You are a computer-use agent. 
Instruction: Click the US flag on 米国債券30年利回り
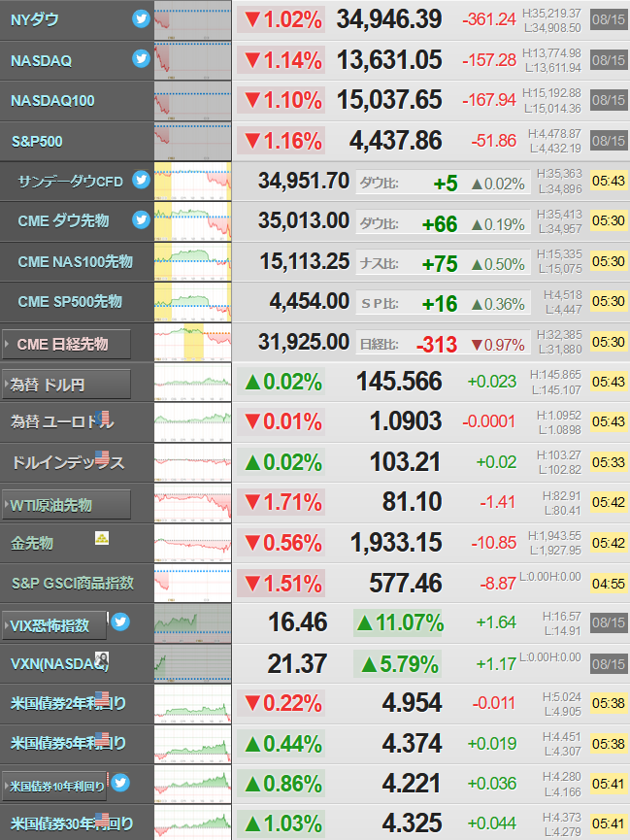click(102, 819)
